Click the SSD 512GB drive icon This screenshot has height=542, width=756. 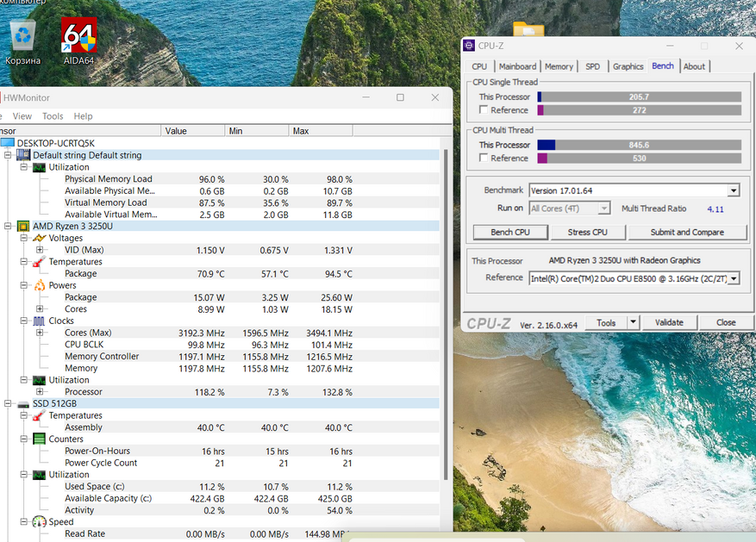(x=23, y=403)
